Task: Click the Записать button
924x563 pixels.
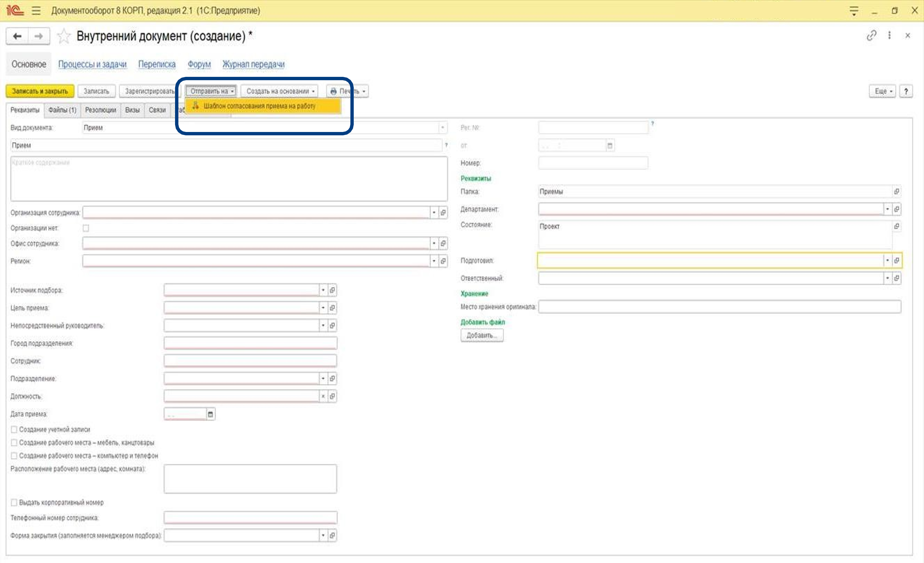Action: point(96,91)
